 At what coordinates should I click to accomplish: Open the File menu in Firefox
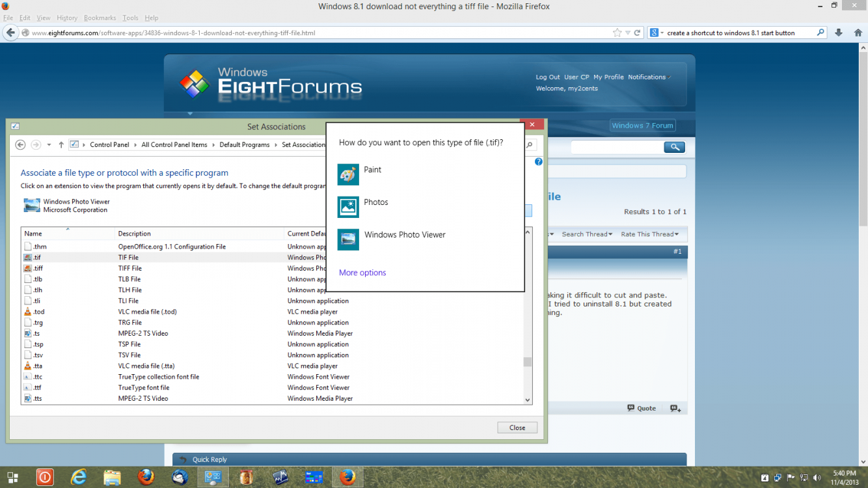[8, 18]
